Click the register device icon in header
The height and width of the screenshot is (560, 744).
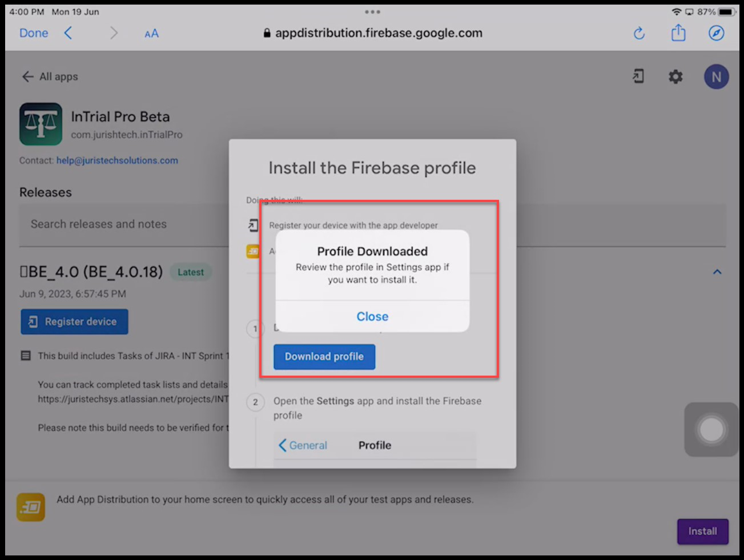point(638,76)
